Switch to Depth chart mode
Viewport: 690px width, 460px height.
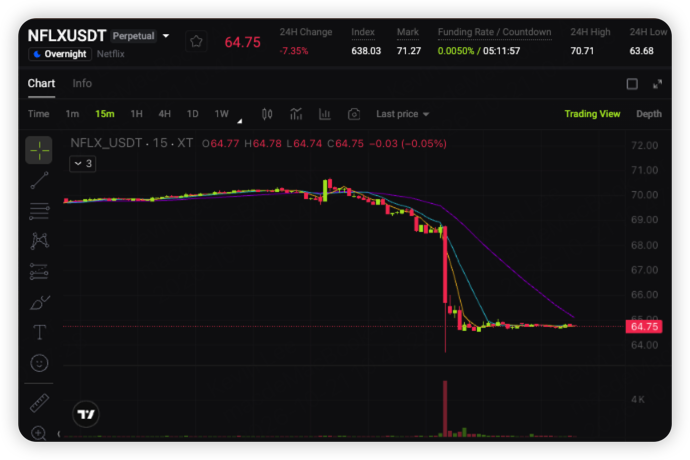[x=649, y=114]
